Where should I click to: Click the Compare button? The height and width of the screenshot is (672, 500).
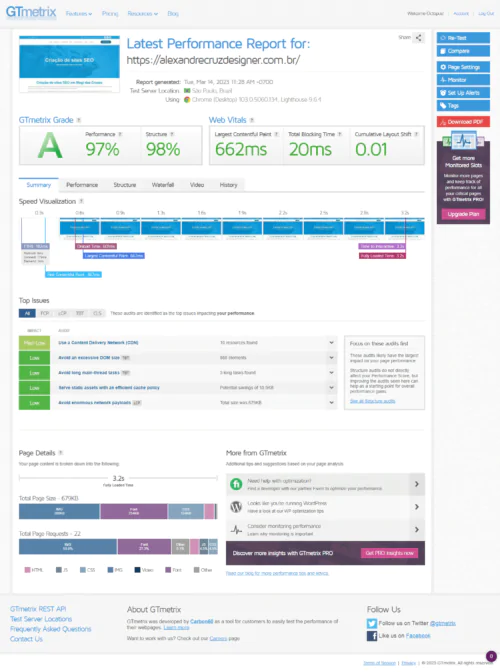pos(463,51)
